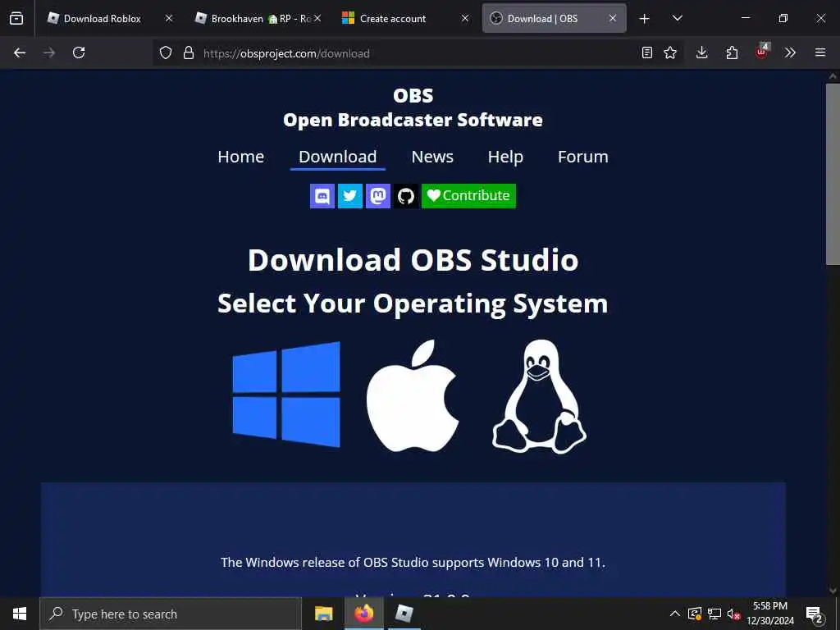Open the Help nav link
This screenshot has width=840, height=630.
tap(505, 157)
